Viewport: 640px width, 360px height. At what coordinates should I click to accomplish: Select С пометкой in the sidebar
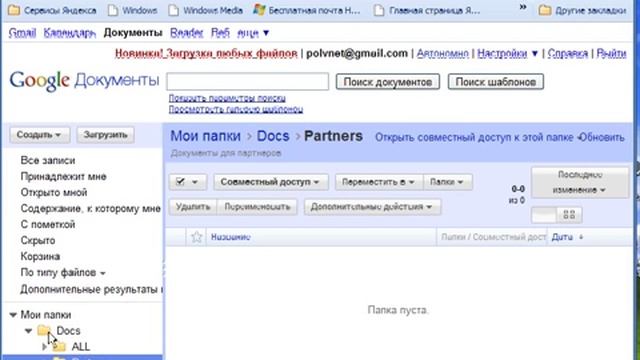pyautogui.click(x=48, y=224)
